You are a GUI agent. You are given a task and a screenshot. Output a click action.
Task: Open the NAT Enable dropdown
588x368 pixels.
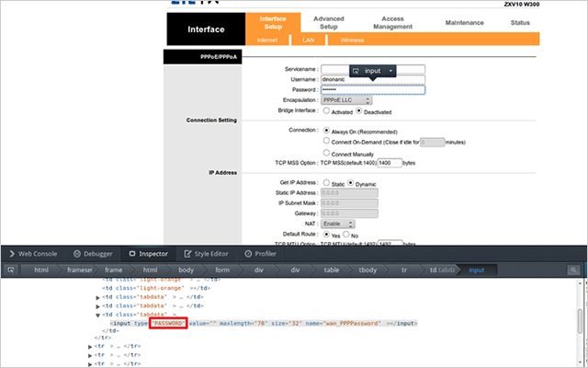point(338,224)
